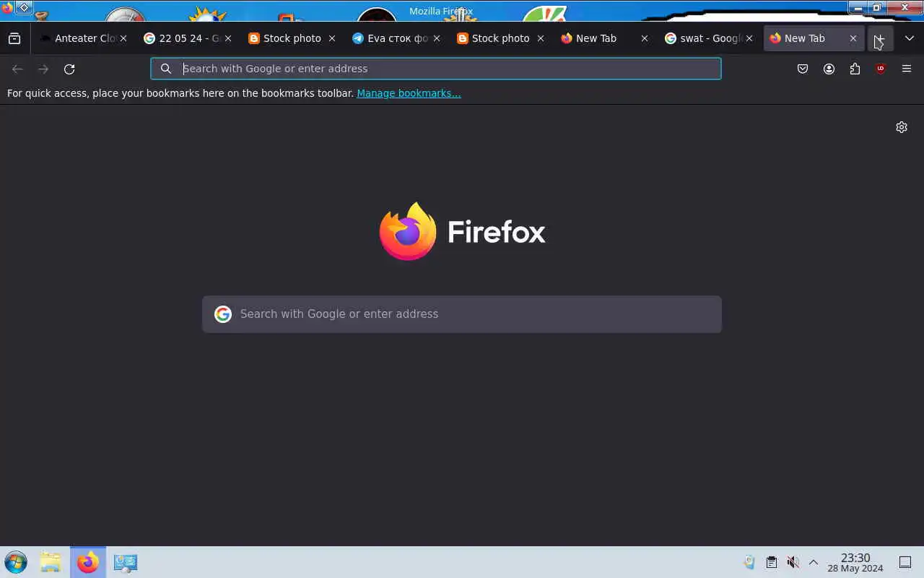Viewport: 924px width, 578px height.
Task: Open the notifications panel icon
Action: click(905, 562)
